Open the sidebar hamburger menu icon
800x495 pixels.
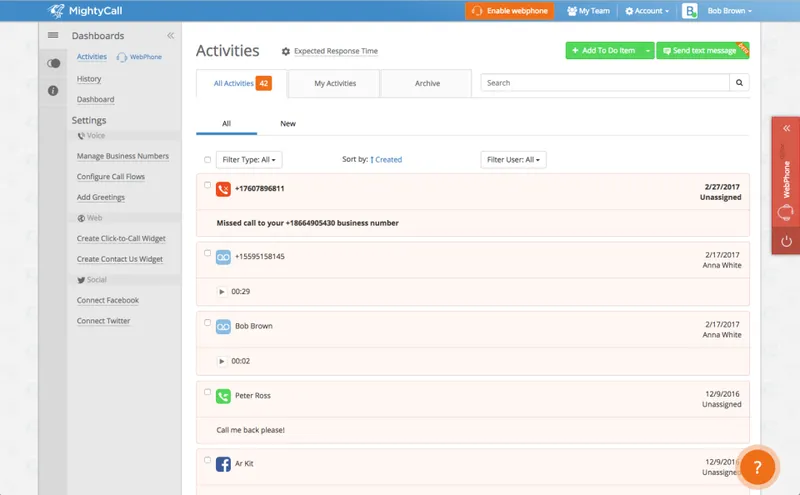click(x=53, y=35)
